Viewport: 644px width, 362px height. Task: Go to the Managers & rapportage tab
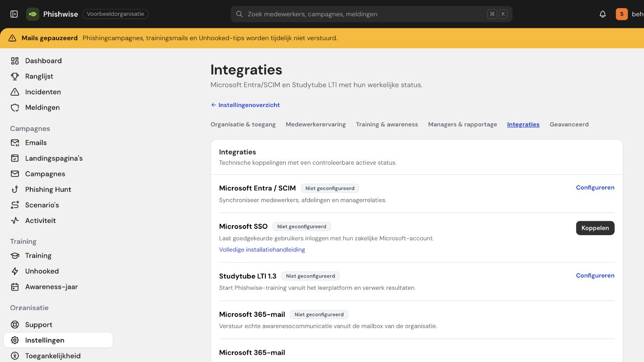coord(462,125)
